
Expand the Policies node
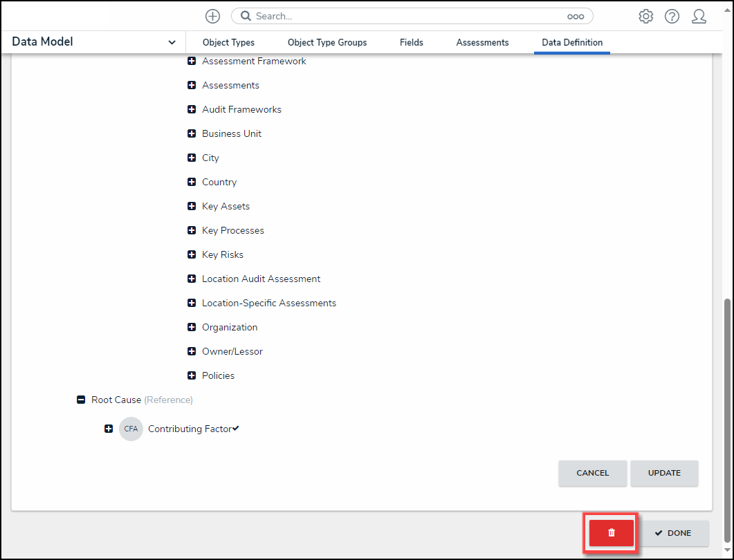[192, 375]
